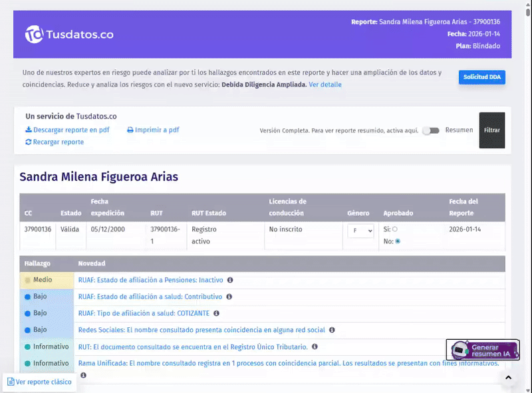This screenshot has width=532, height=393.
Task: Open info icon for salud: Contributivo finding
Action: coord(229,297)
